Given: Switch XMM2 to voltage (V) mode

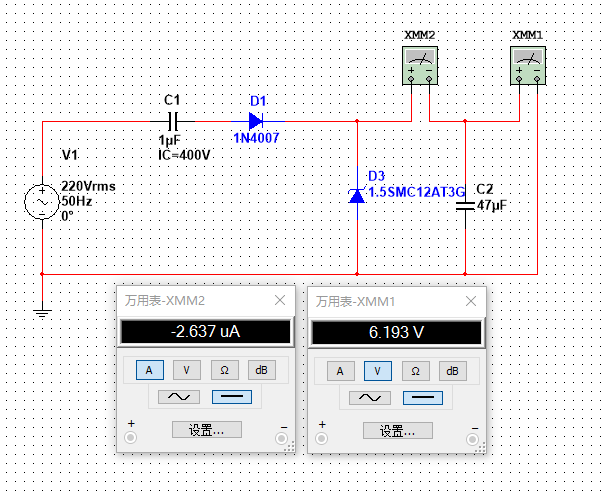Looking at the screenshot, I should (x=187, y=370).
